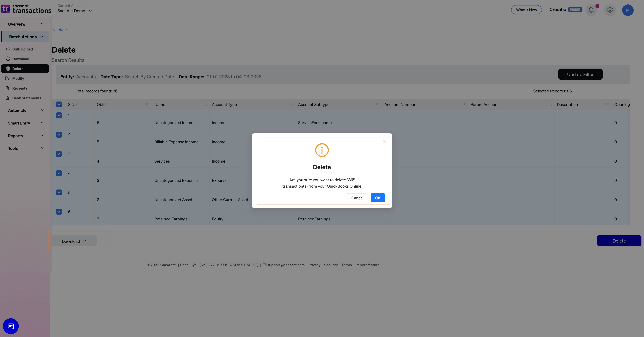The height and width of the screenshot is (337, 644).
Task: Click the QbId column search icon
Action: [147, 105]
